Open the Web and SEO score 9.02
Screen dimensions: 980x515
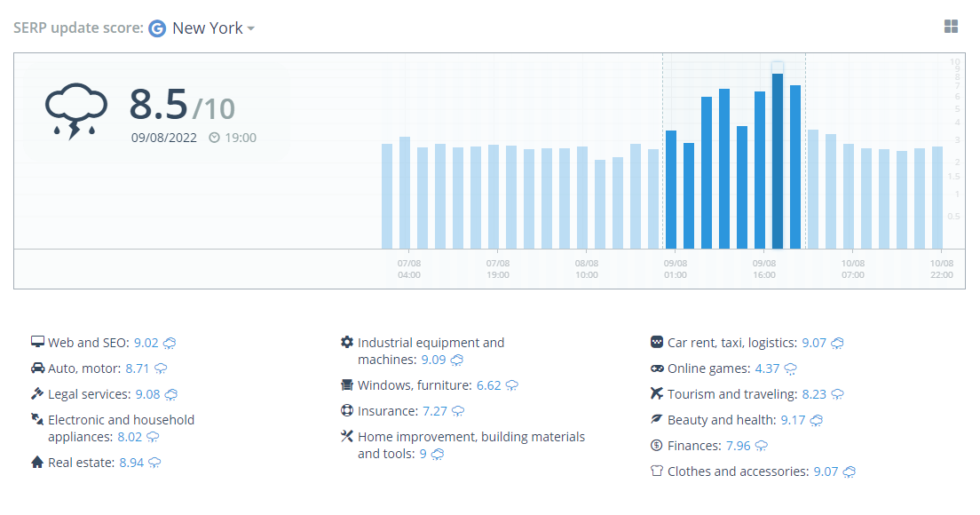point(146,343)
